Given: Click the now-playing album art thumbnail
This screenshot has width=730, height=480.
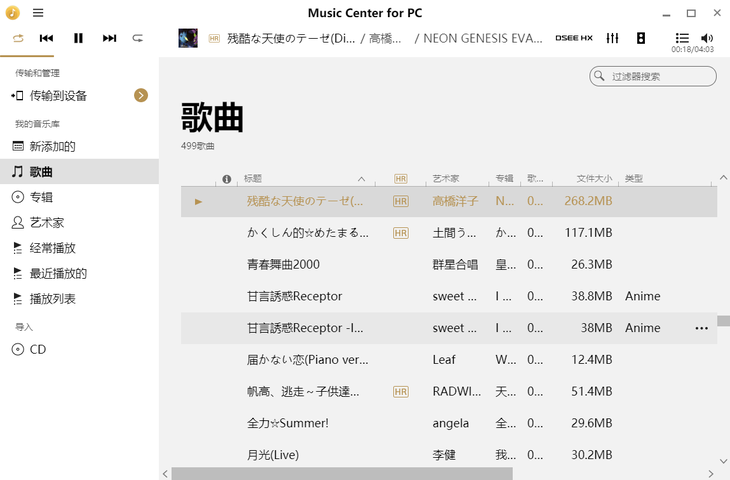Looking at the screenshot, I should [188, 38].
